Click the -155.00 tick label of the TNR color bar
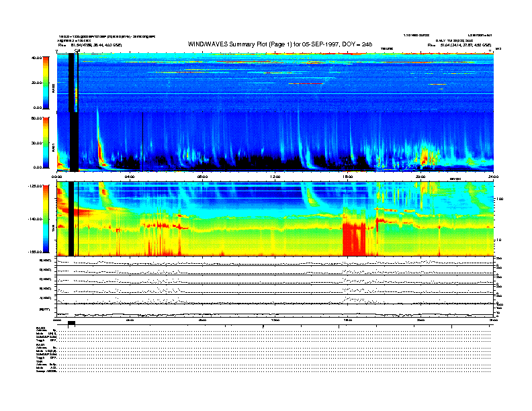Screen dimensions: 532x411 click(35, 252)
